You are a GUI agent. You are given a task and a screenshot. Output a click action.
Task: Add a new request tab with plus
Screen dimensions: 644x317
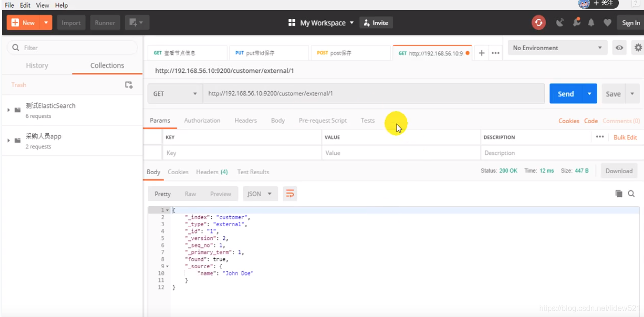482,53
